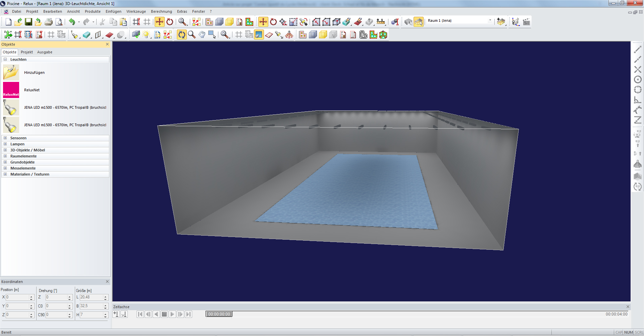
Task: Click the save project floppy disk icon
Action: click(29, 22)
